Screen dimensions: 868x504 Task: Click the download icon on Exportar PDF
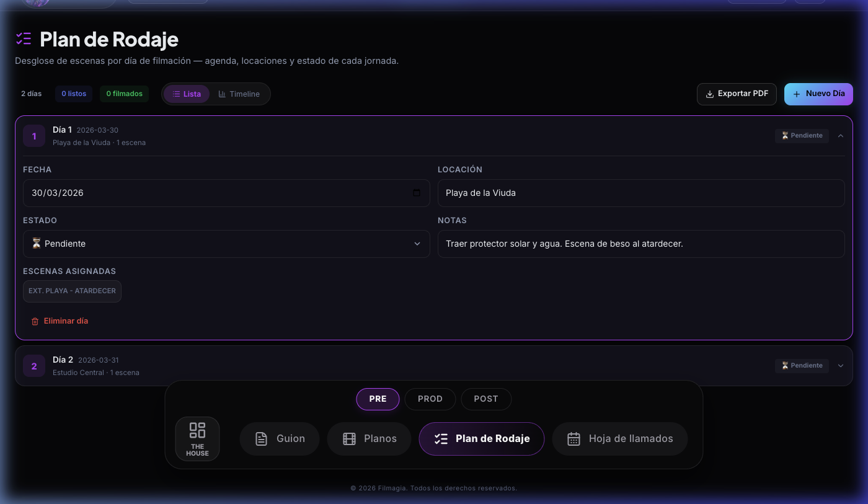(710, 94)
